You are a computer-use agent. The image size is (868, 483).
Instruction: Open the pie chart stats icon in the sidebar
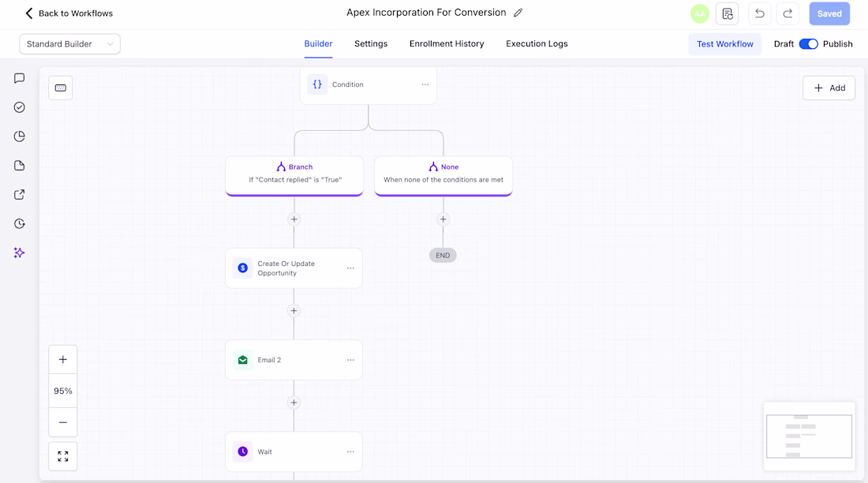pyautogui.click(x=20, y=137)
